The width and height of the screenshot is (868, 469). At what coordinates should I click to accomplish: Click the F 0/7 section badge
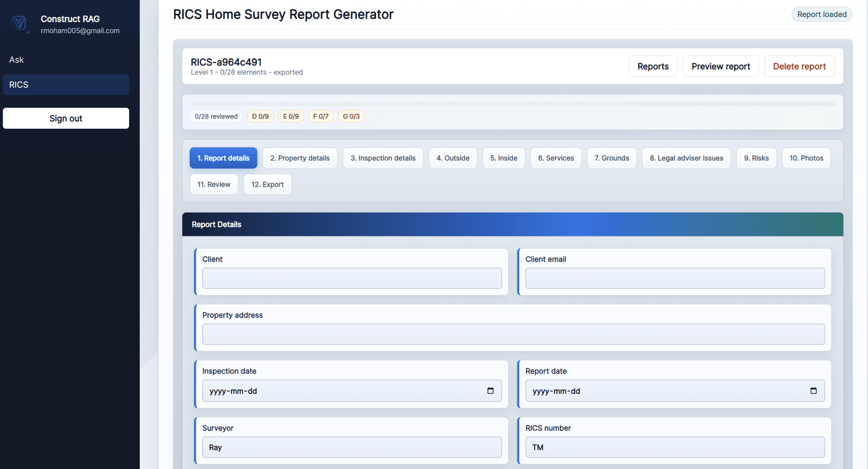(321, 116)
